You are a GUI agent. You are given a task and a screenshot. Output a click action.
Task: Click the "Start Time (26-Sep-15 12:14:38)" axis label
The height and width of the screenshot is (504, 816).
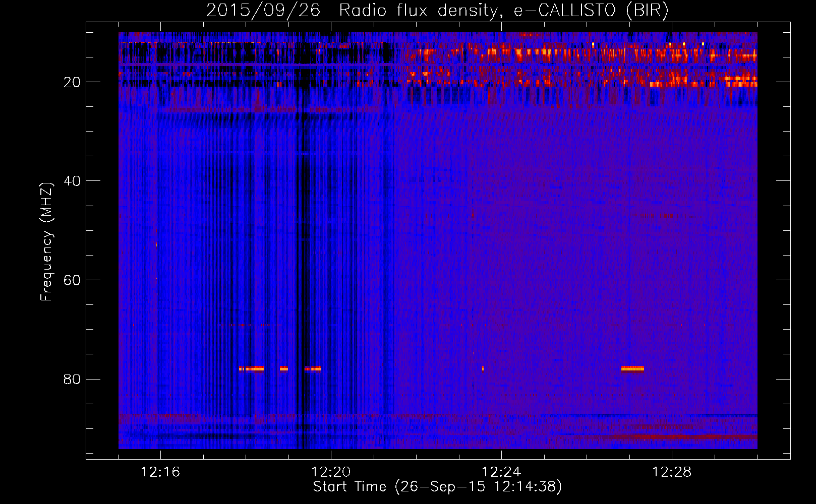coord(437,487)
